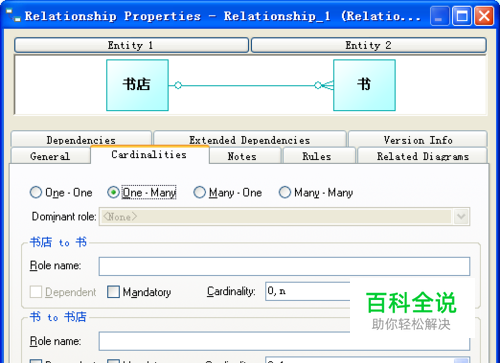The width and height of the screenshot is (500, 363).
Task: Select the Cardinalities tab
Action: [x=149, y=154]
